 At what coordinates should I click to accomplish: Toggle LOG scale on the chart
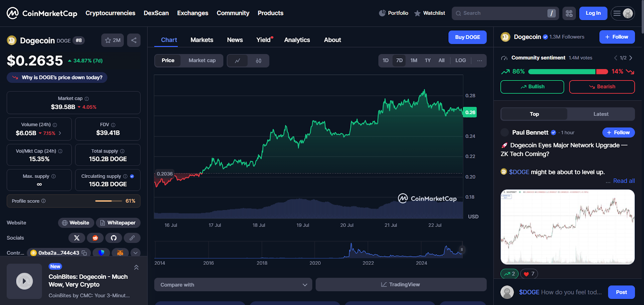click(460, 60)
